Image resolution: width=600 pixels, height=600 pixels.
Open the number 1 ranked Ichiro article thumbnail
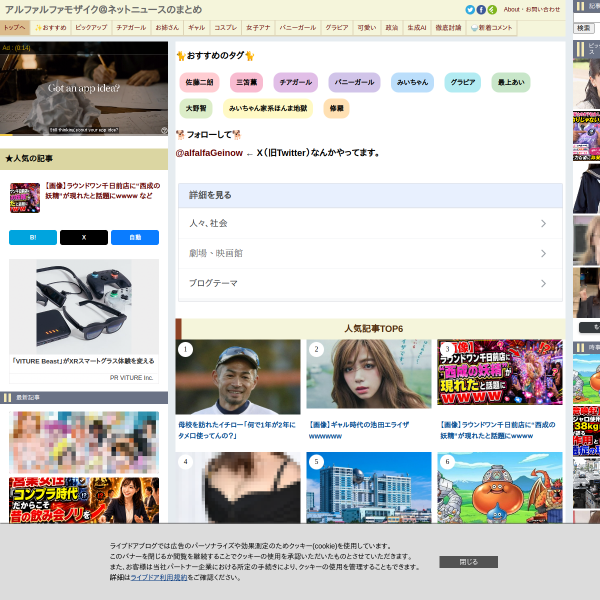238,377
